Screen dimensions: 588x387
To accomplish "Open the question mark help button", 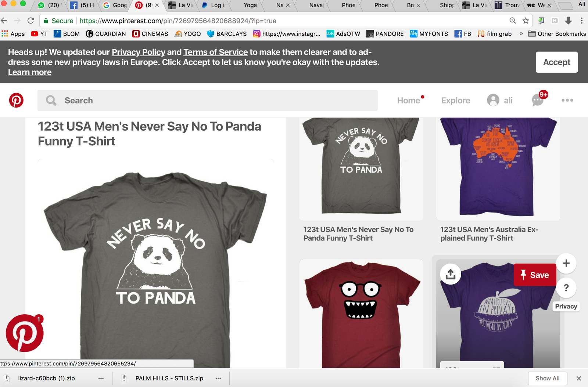I will click(x=566, y=288).
